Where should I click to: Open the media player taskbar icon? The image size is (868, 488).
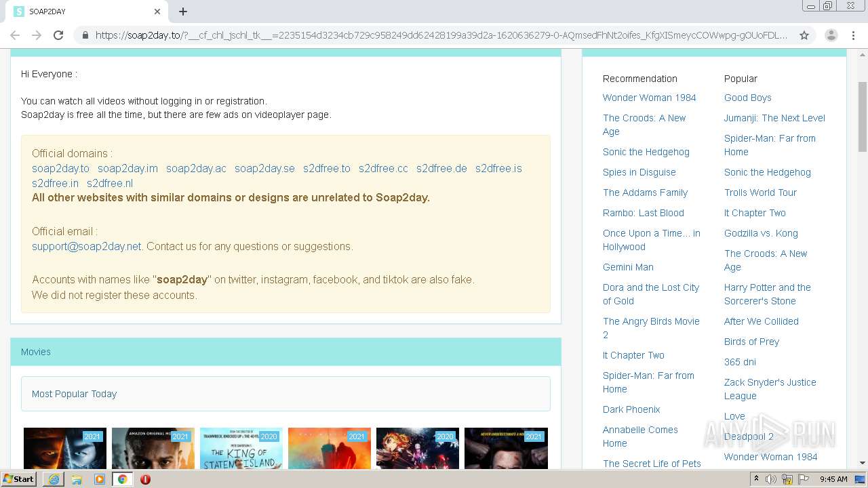[100, 479]
